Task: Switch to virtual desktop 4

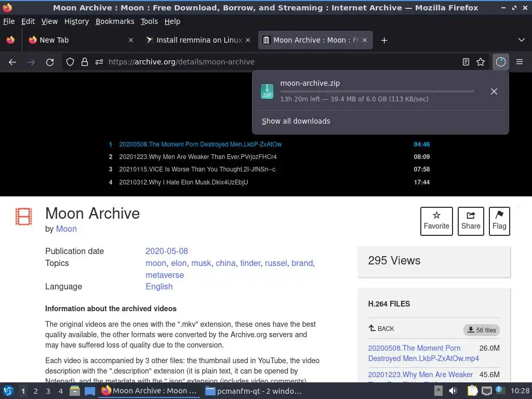Action: [60, 391]
